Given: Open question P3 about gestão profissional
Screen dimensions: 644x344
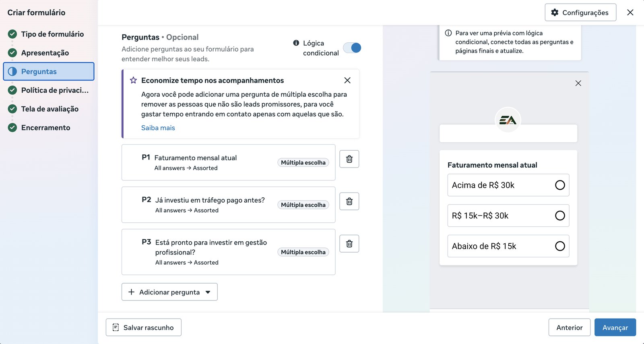Looking at the screenshot, I should point(228,252).
